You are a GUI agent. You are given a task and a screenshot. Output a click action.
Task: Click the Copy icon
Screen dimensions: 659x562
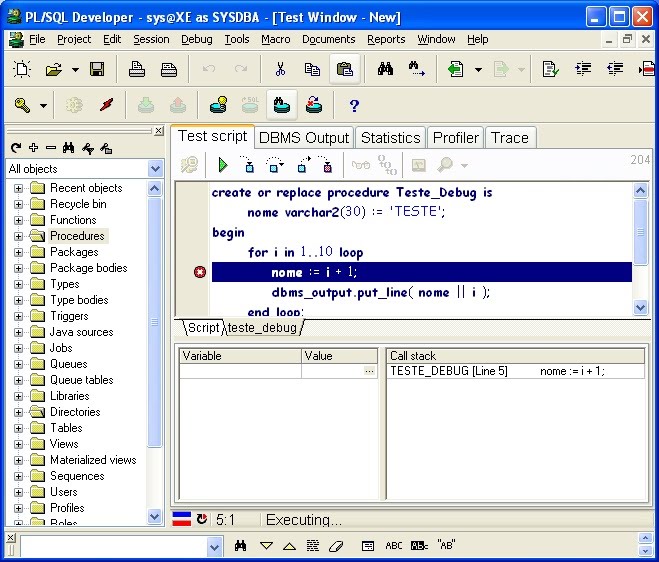coord(312,69)
